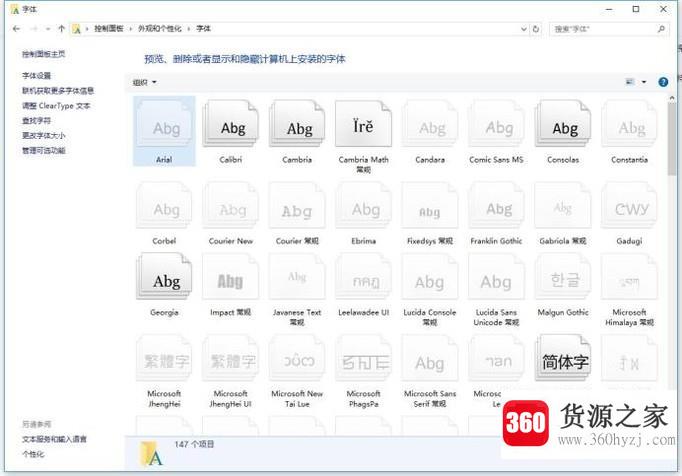This screenshot has width=682, height=476.
Task: Change view with the view icon button
Action: point(630,82)
